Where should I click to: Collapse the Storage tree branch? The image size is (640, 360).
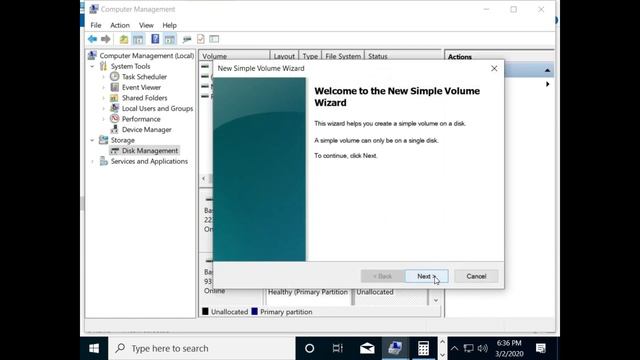click(92, 140)
